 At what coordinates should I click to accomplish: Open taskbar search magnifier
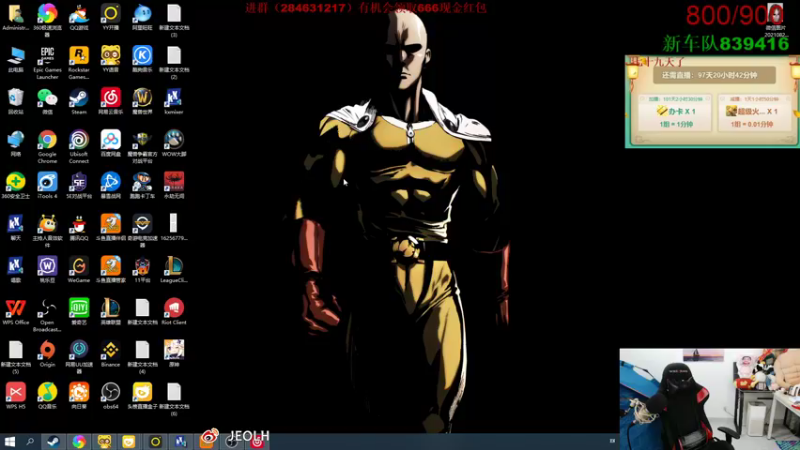tap(30, 442)
